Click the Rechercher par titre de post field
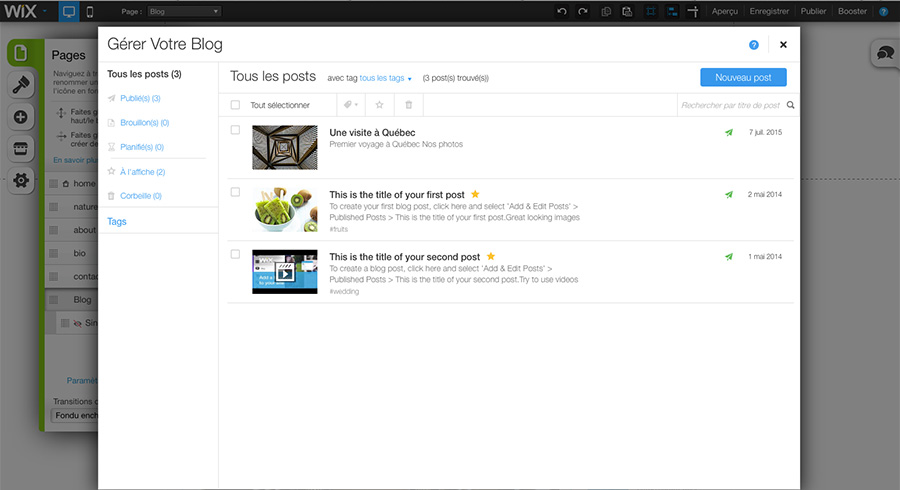Viewport: 900px width, 490px height. 731,105
